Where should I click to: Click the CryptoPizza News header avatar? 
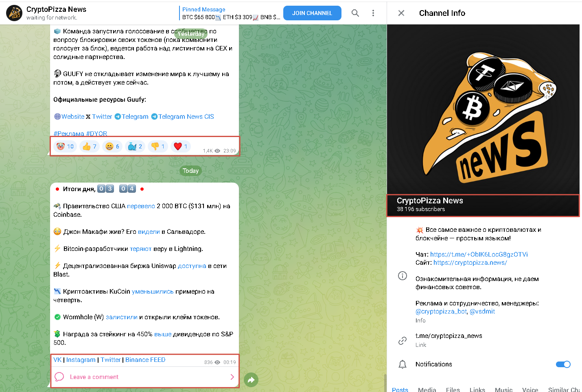[x=14, y=13]
